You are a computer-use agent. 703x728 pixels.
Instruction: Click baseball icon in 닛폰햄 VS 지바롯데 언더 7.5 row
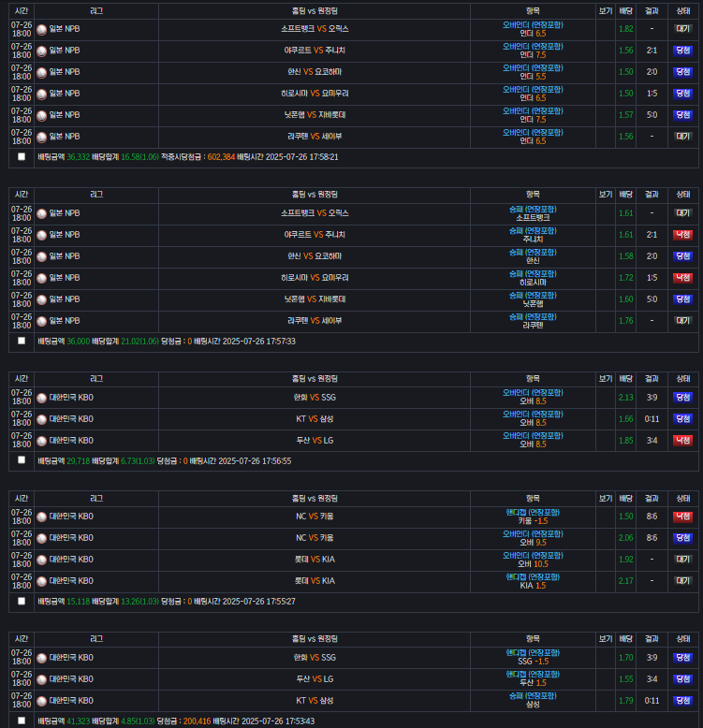42,116
